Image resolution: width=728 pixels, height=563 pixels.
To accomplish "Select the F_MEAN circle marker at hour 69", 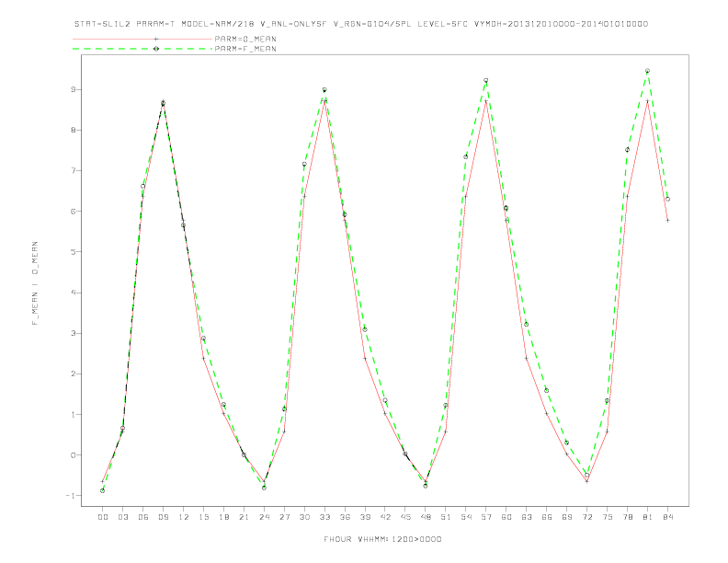I will click(x=566, y=442).
